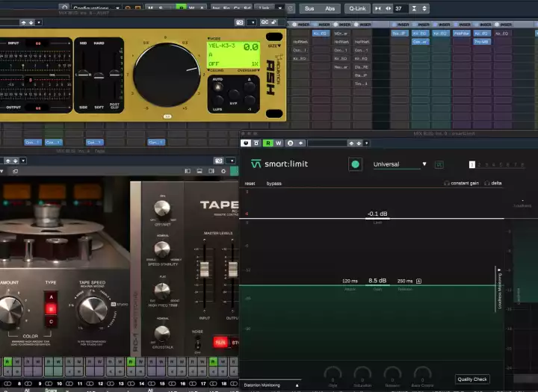Viewport: 538px width, 392px height.
Task: Click the RUN button on Tape remote
Action: (x=220, y=342)
